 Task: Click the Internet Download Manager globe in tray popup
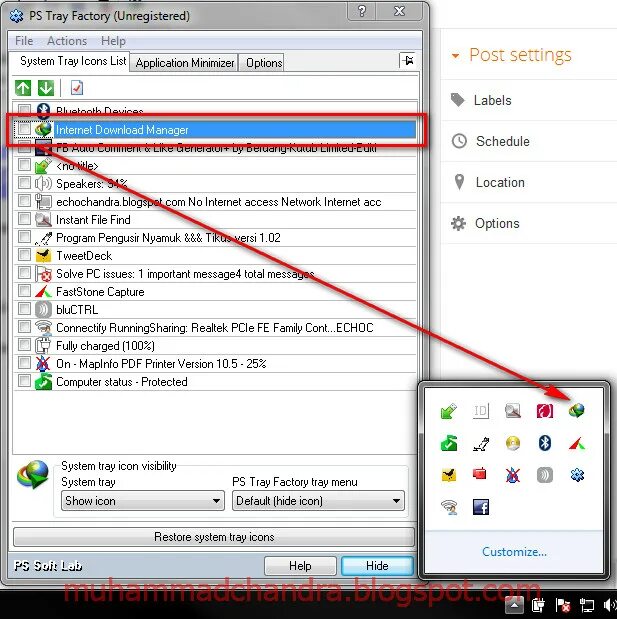click(x=577, y=411)
